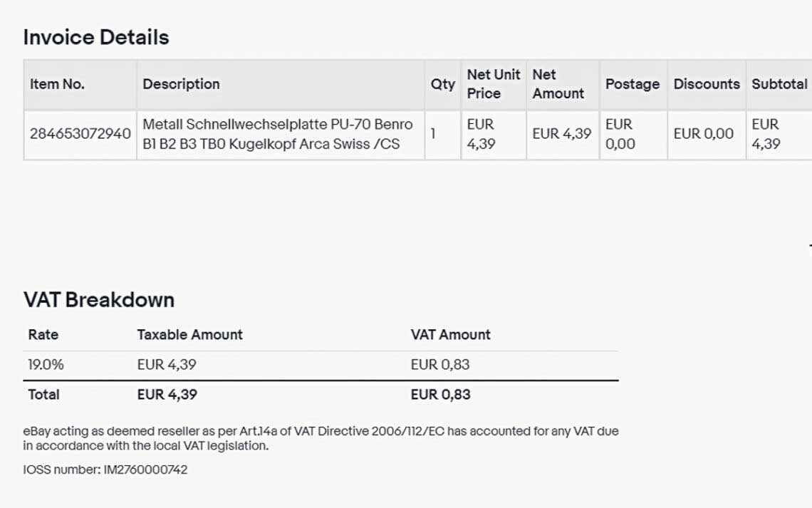Select the Subtotal column header
Screen dimensions: 812x508
(x=779, y=84)
